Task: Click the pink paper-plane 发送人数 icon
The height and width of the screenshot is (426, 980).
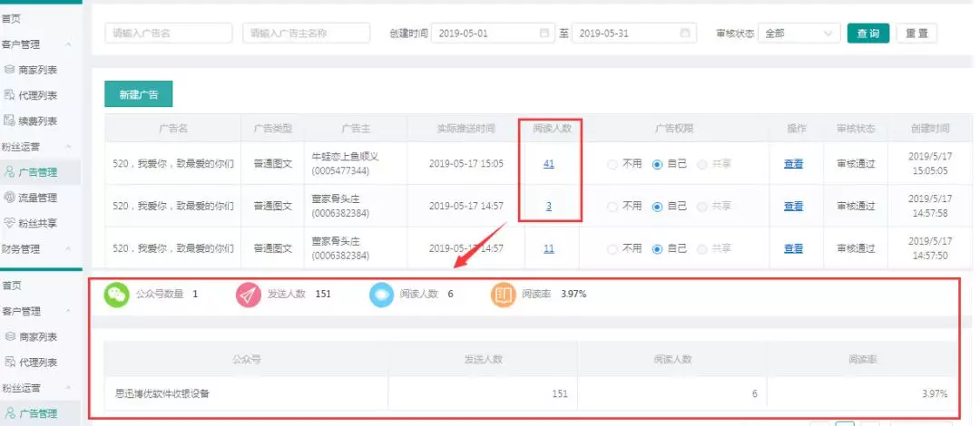Action: coord(248,295)
